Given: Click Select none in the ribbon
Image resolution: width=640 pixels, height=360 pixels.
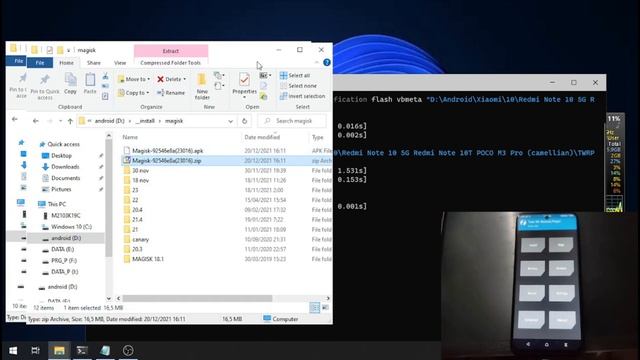Looking at the screenshot, I should click(298, 86).
